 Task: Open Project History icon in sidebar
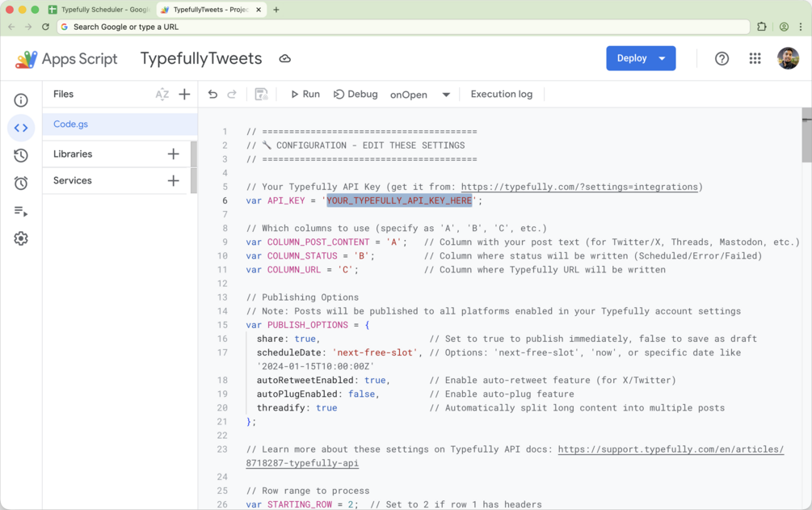click(21, 155)
